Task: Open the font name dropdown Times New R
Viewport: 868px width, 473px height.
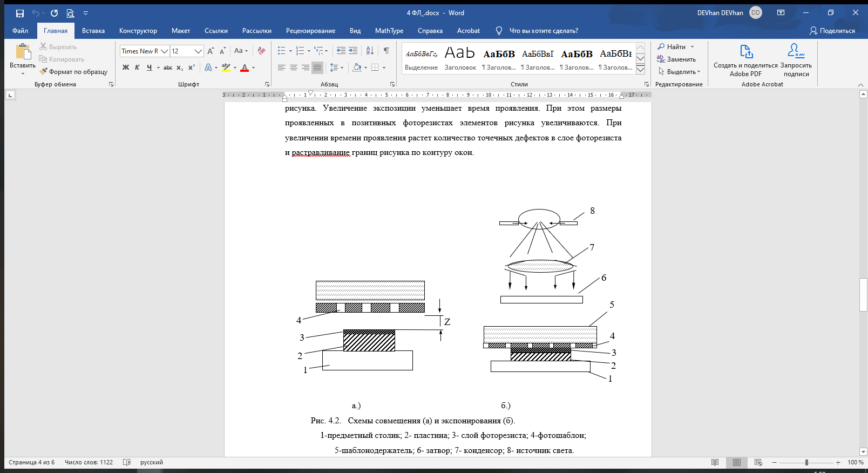Action: tap(165, 51)
